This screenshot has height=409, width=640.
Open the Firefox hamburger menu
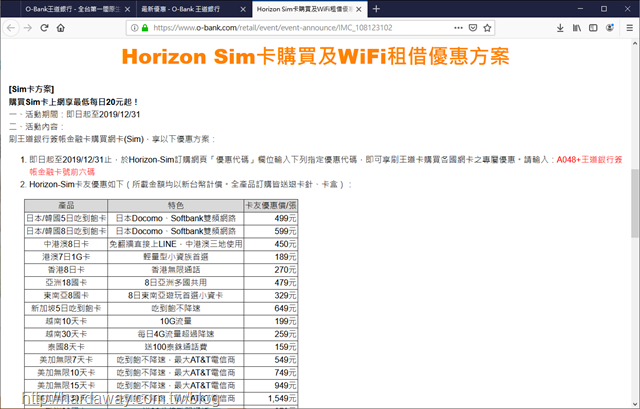629,28
